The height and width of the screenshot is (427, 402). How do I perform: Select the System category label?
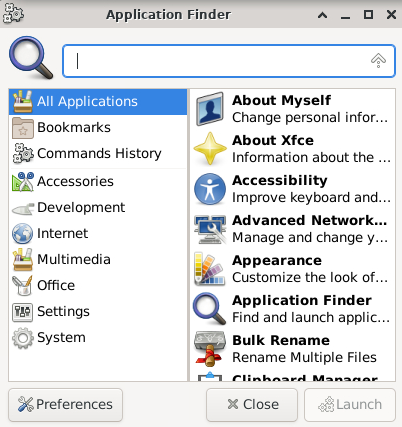(x=61, y=338)
